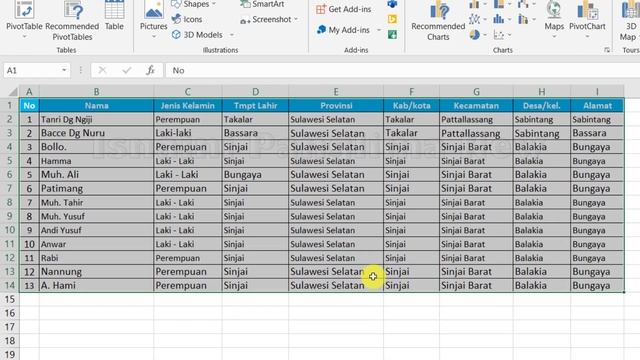Select Pattallassang cell in row 2
This screenshot has width=640, height=360.
tap(476, 119)
